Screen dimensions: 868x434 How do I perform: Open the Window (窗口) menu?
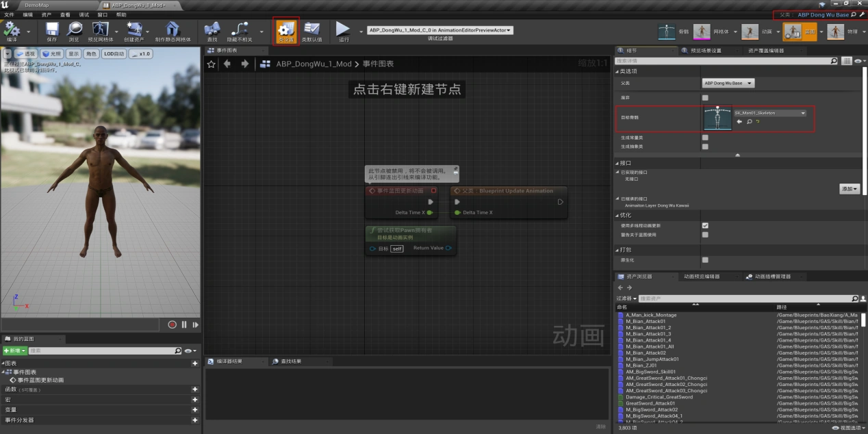(102, 14)
